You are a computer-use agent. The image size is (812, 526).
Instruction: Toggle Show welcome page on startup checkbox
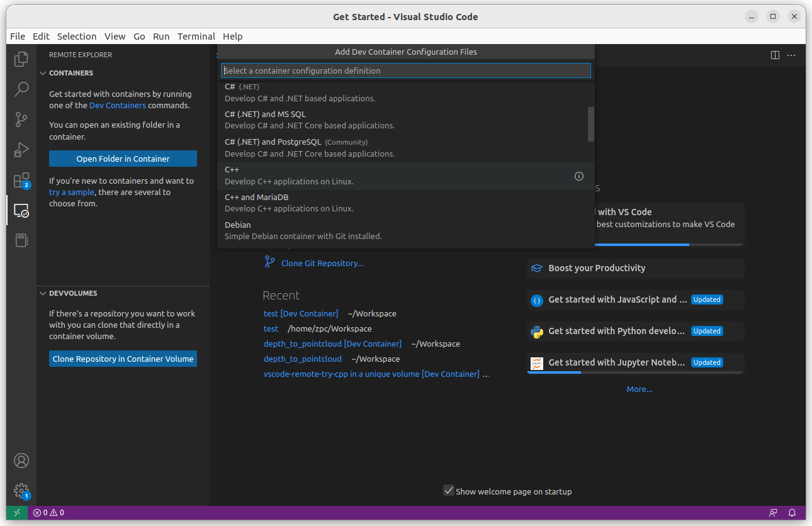(449, 491)
